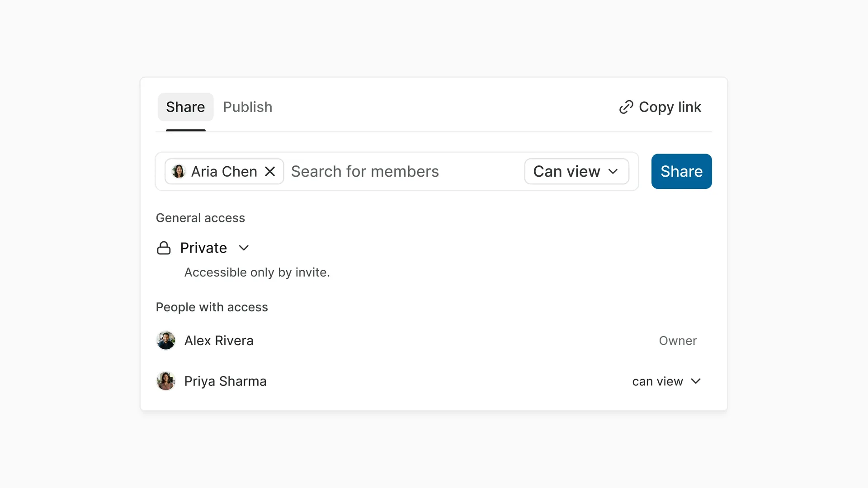Click Priya Sharma's profile avatar
Screen dimensions: 868x488
click(166, 381)
